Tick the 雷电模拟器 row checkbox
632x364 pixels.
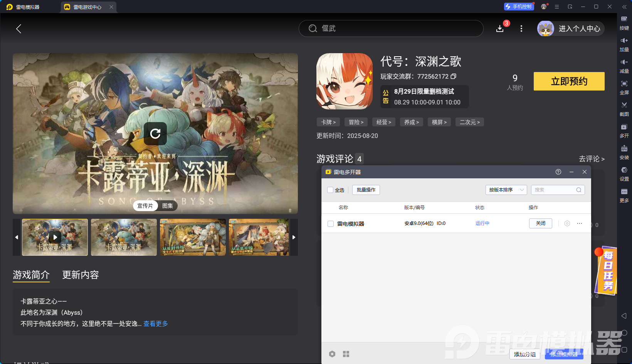pyautogui.click(x=331, y=224)
